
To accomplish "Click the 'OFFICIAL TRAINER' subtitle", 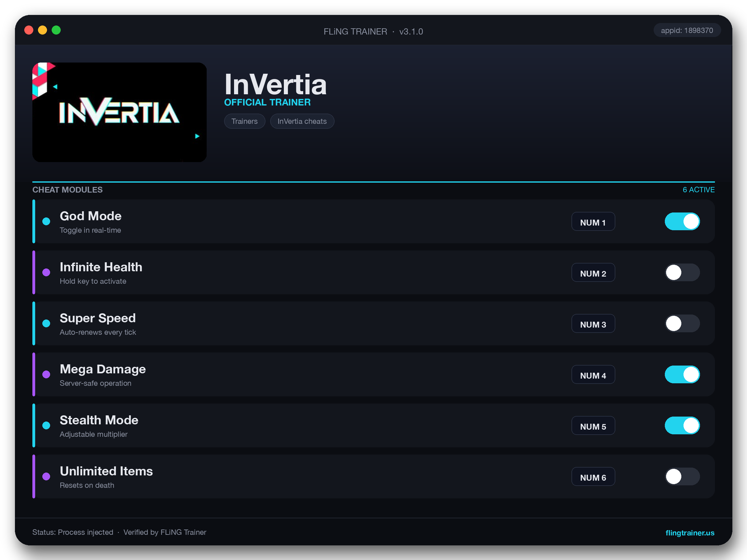I will coord(267,102).
